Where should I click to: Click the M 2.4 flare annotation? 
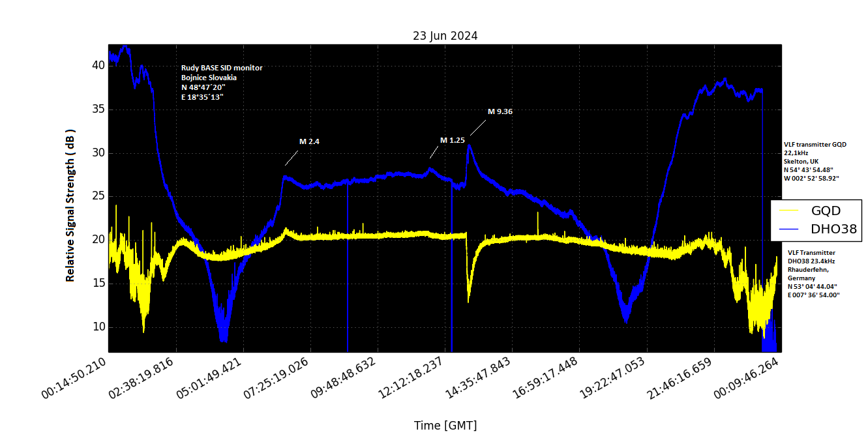tap(309, 141)
